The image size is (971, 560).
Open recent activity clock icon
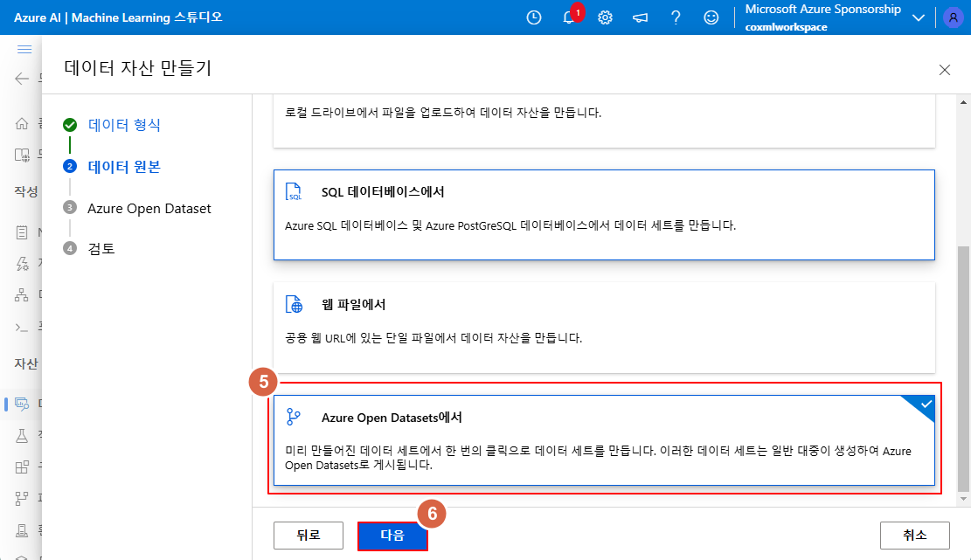534,18
